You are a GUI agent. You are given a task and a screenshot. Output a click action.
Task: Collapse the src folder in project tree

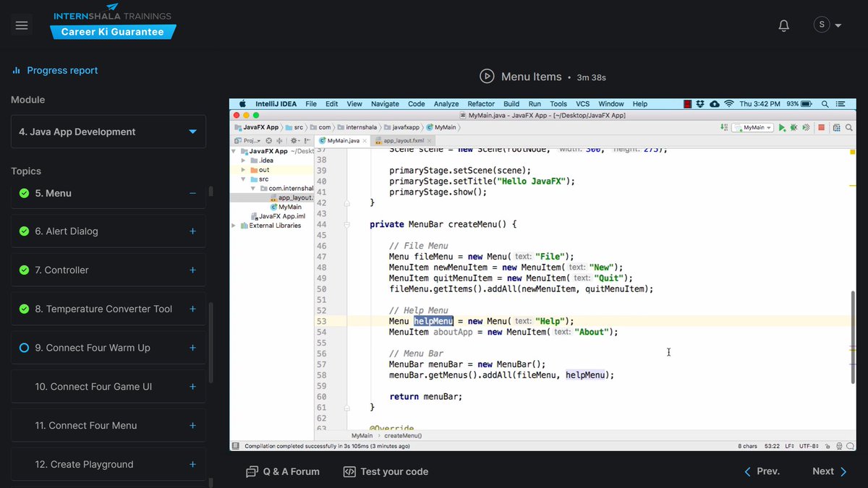tap(244, 179)
